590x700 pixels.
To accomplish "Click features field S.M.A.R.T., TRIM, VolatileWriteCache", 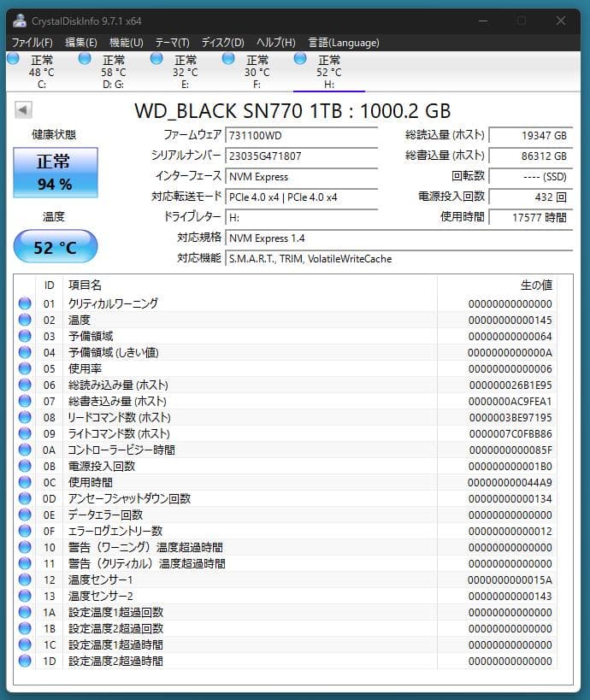I will tap(398, 258).
